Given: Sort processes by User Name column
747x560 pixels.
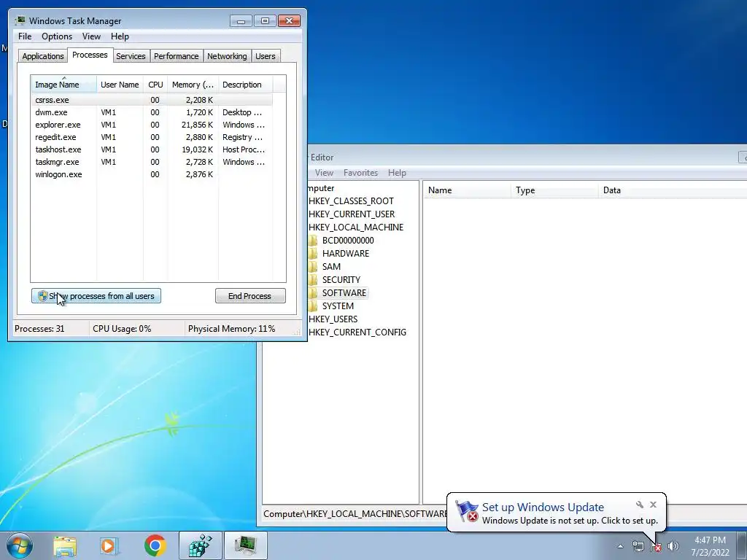Looking at the screenshot, I should [x=120, y=85].
